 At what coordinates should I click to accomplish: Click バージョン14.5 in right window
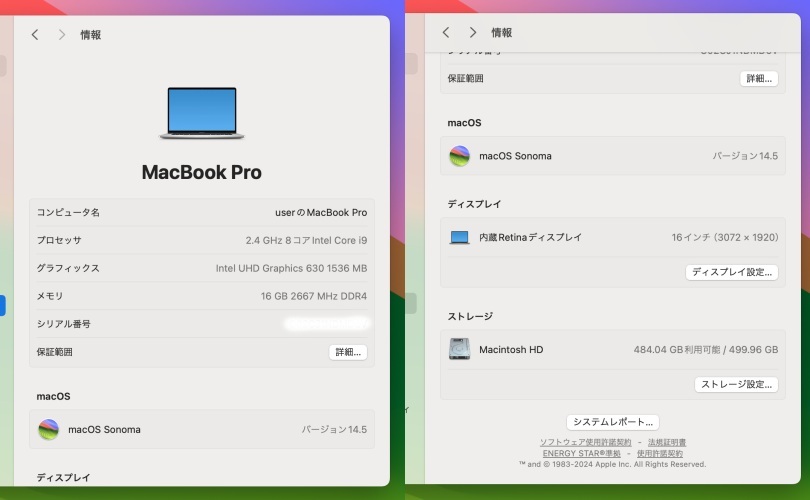(745, 155)
